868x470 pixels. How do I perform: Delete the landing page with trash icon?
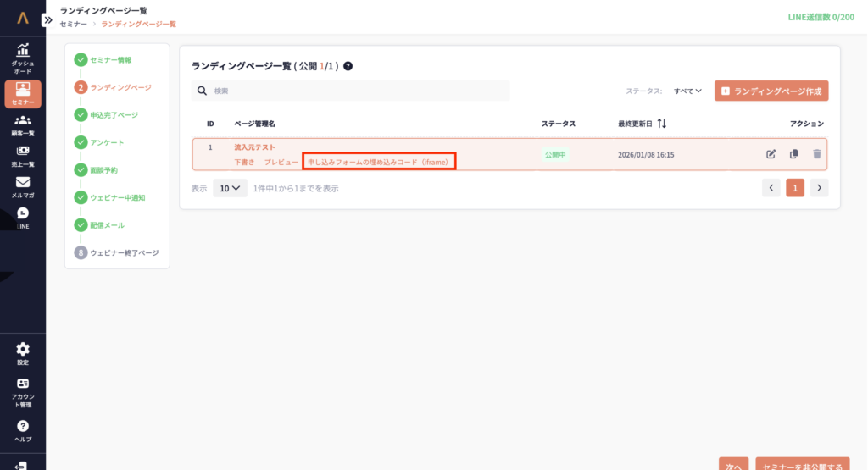[x=817, y=154]
